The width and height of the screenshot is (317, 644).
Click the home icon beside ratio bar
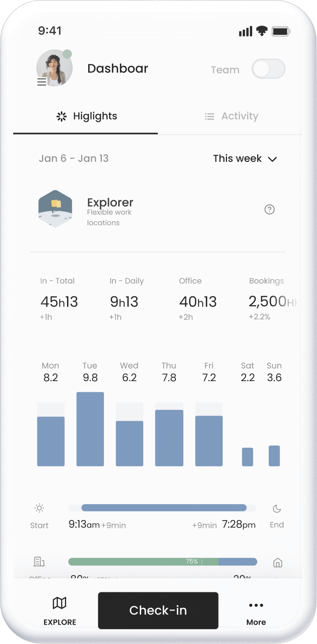278,562
